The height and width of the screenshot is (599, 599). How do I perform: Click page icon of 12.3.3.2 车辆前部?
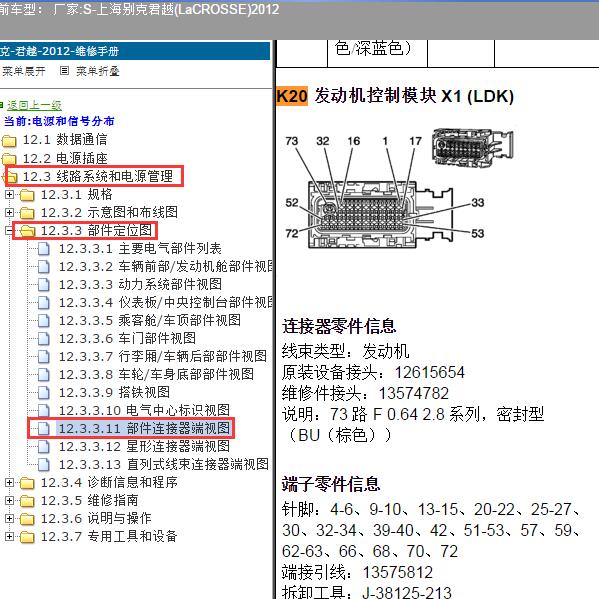44,267
